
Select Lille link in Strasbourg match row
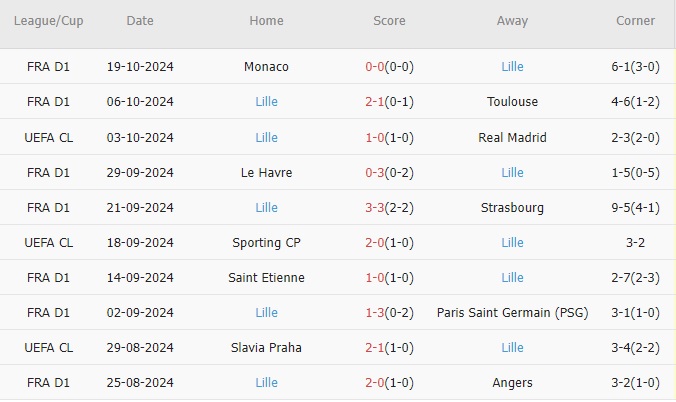pos(266,207)
